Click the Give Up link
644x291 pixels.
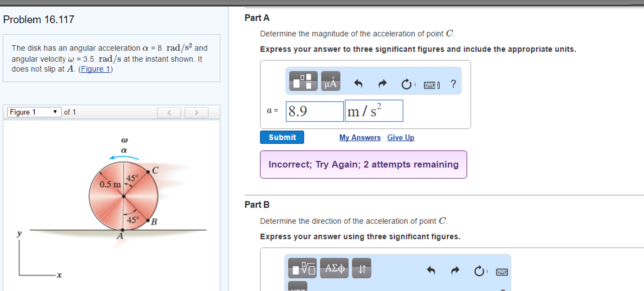click(x=401, y=138)
